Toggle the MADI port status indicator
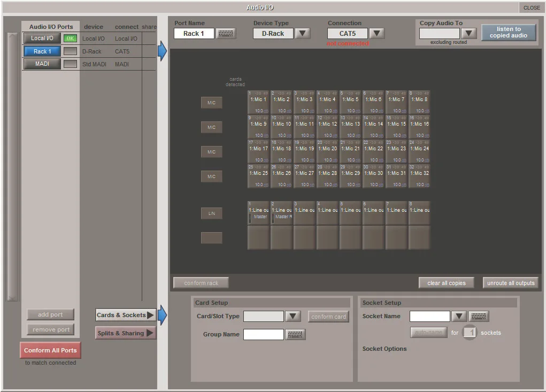Viewport: 546px width, 392px height. pos(71,64)
